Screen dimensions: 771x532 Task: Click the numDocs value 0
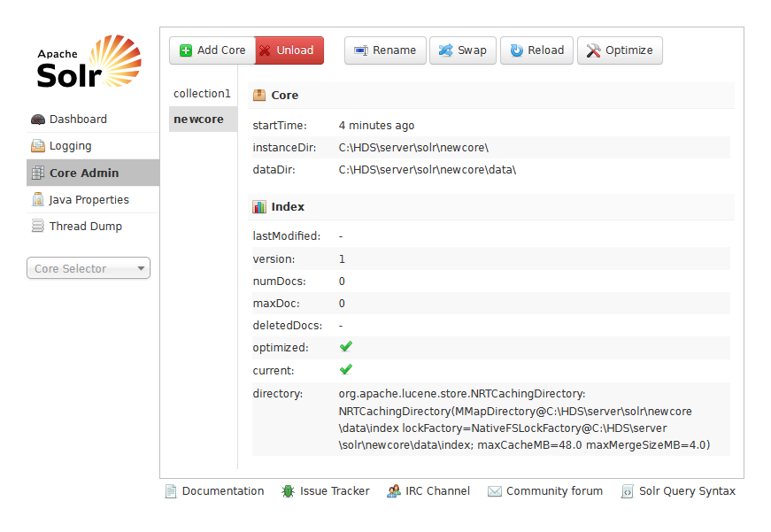click(x=343, y=281)
